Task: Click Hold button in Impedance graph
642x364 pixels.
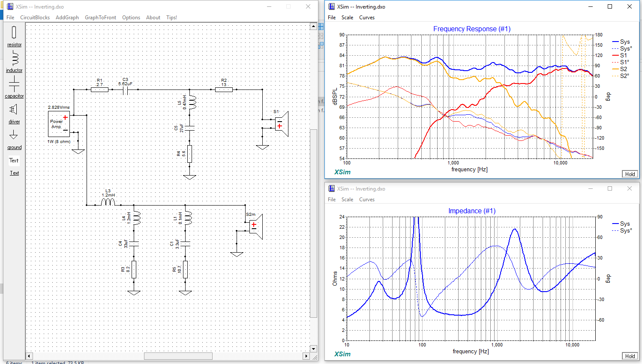Action: (630, 356)
